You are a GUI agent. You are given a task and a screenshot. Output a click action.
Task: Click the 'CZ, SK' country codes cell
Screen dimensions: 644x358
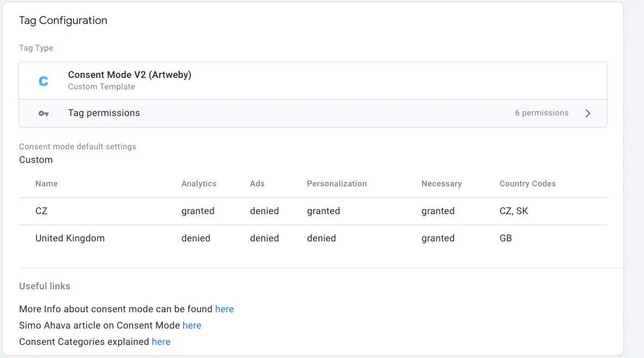(x=514, y=211)
